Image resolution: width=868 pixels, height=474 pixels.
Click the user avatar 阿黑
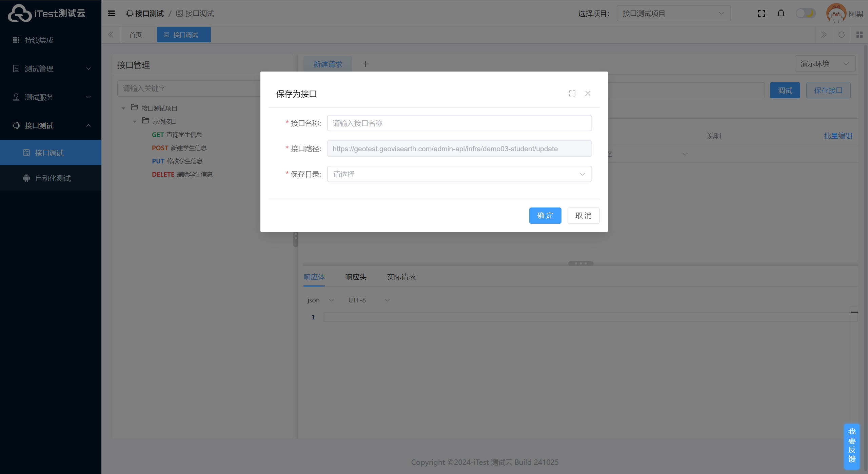(836, 14)
